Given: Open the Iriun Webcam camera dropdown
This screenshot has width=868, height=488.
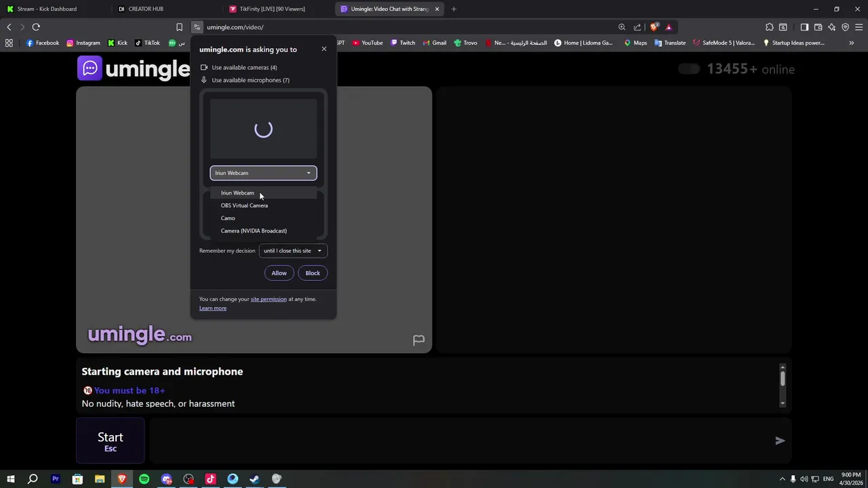Looking at the screenshot, I should point(263,173).
